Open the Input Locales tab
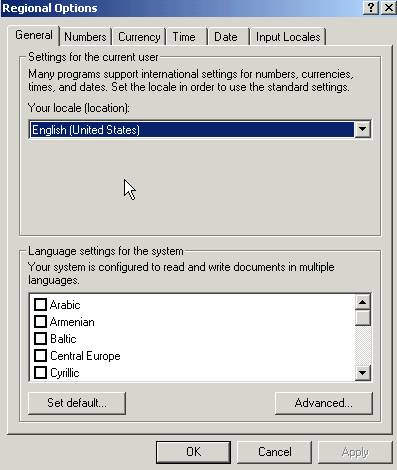The width and height of the screenshot is (397, 470). click(x=288, y=37)
